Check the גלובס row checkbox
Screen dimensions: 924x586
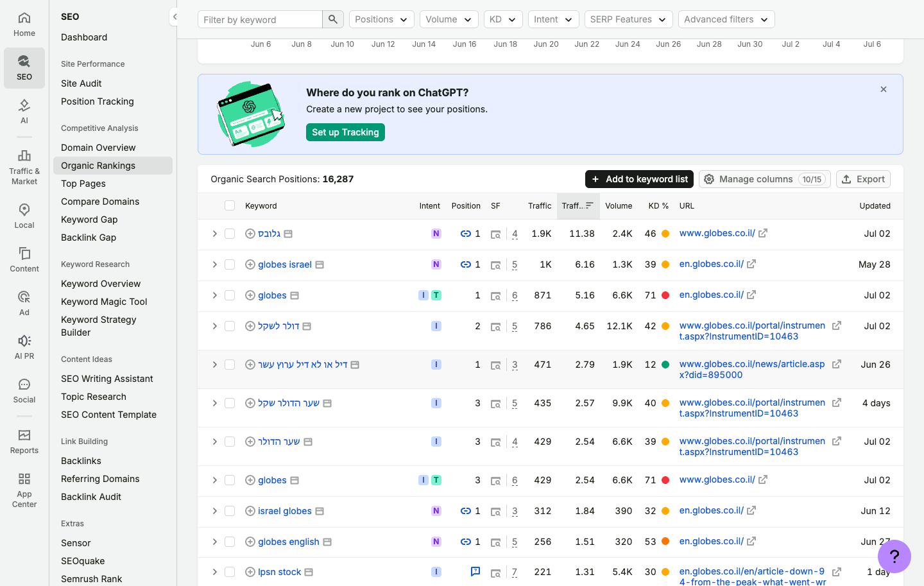[230, 234]
